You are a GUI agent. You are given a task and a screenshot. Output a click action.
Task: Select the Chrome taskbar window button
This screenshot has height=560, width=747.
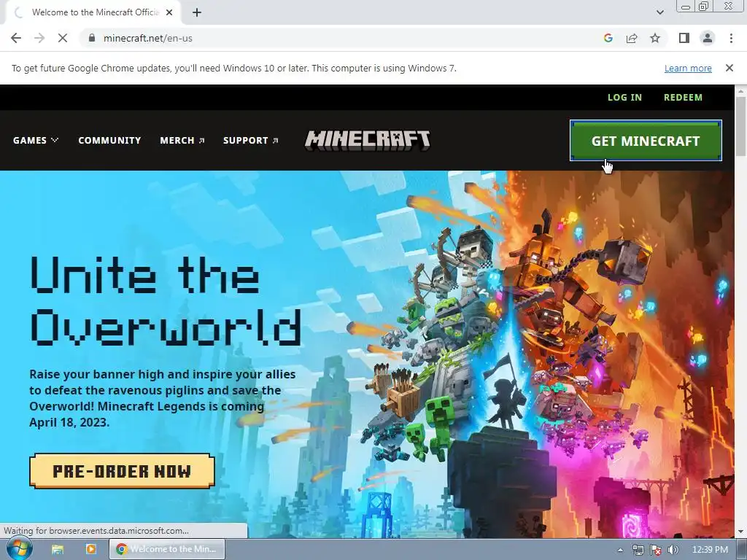pyautogui.click(x=167, y=549)
